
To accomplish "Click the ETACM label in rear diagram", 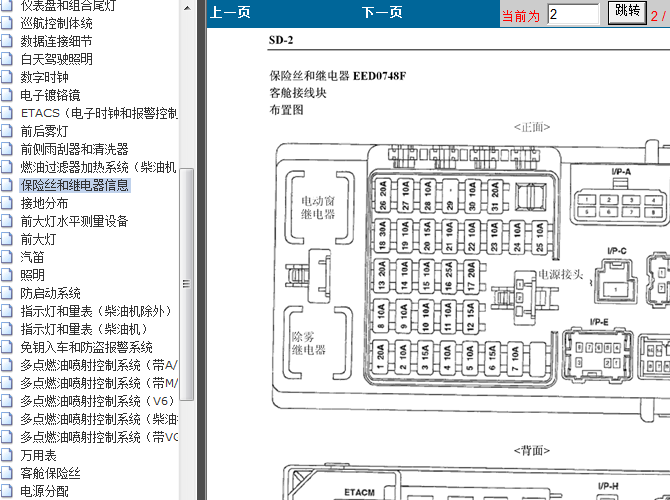I will [359, 492].
